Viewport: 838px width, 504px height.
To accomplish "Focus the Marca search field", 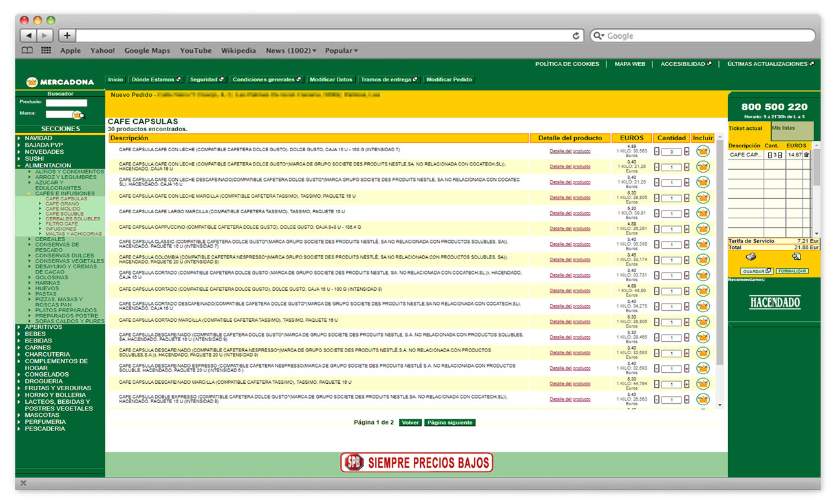I will tap(58, 114).
